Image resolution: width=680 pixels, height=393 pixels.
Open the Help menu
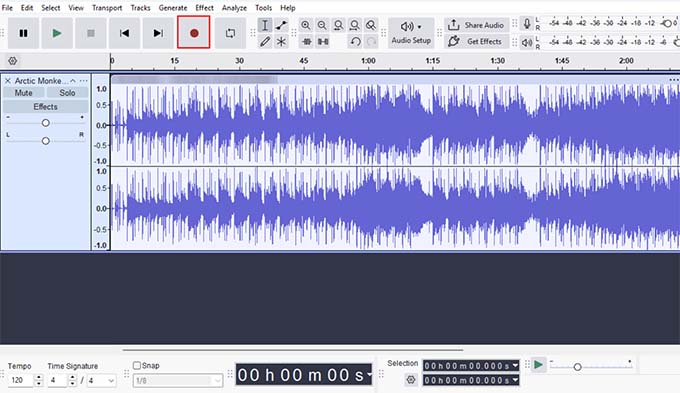tap(288, 8)
